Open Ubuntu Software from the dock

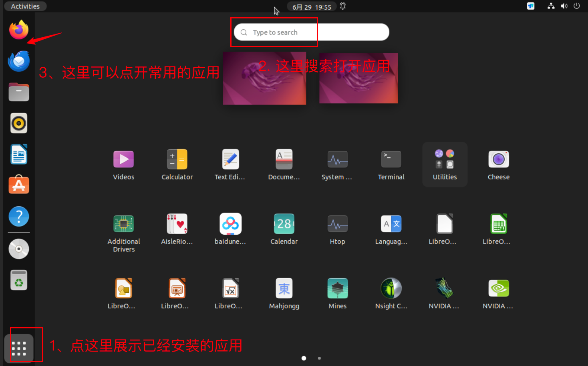coord(18,185)
